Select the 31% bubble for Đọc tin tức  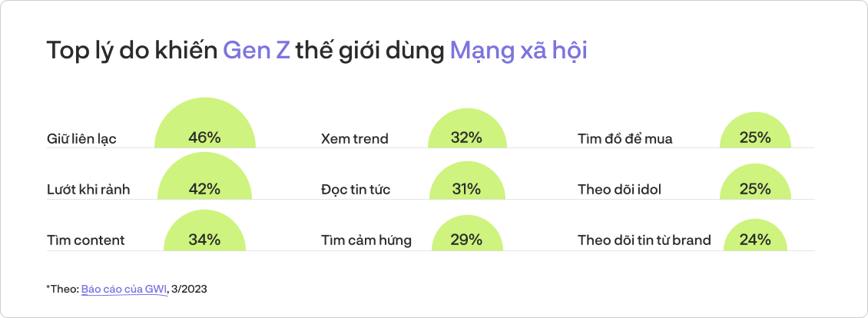pos(467,180)
